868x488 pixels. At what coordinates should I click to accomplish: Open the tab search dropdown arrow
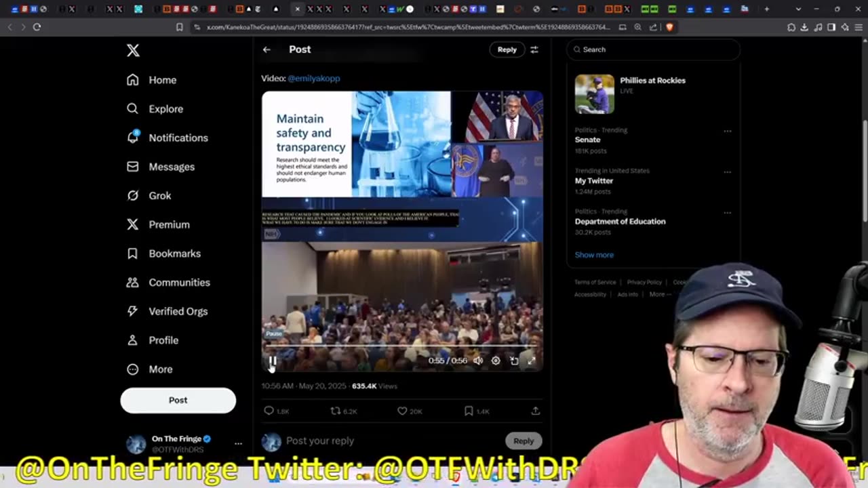[x=798, y=9]
